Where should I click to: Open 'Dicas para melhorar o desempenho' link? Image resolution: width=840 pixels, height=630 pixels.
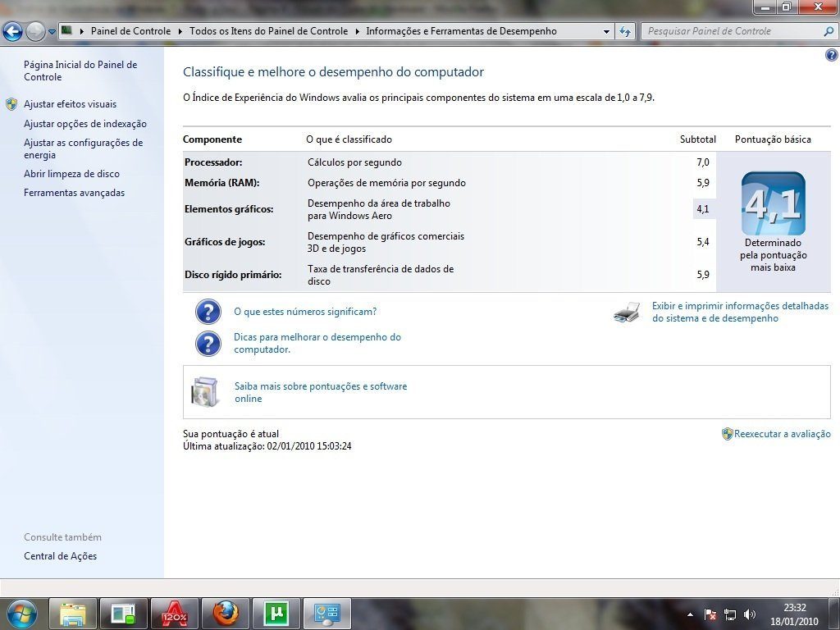pyautogui.click(x=317, y=344)
